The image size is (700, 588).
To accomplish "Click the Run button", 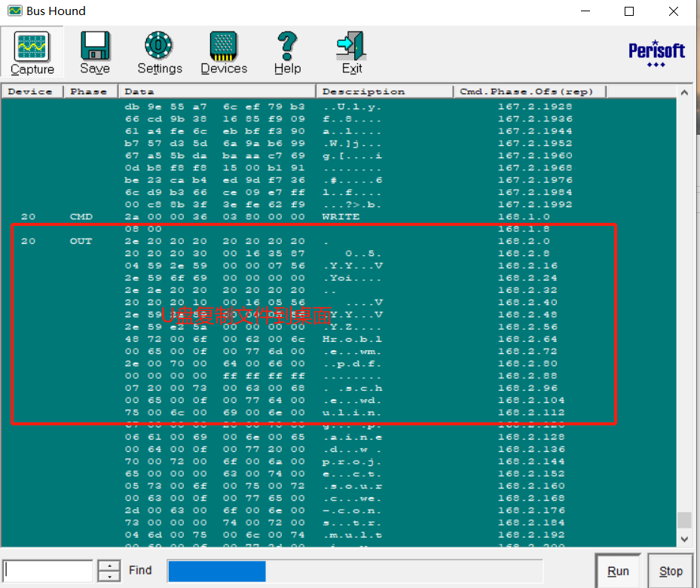I will point(619,571).
